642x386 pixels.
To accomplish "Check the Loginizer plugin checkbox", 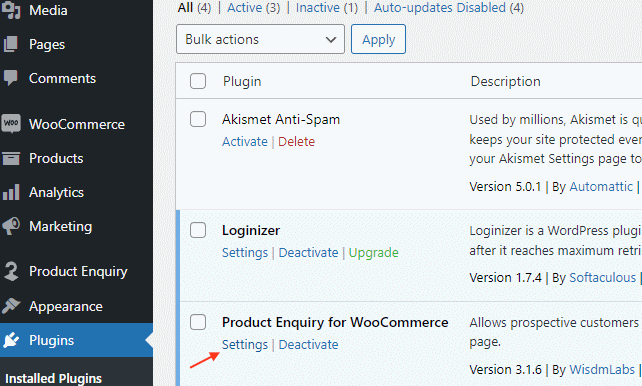I will (x=198, y=230).
